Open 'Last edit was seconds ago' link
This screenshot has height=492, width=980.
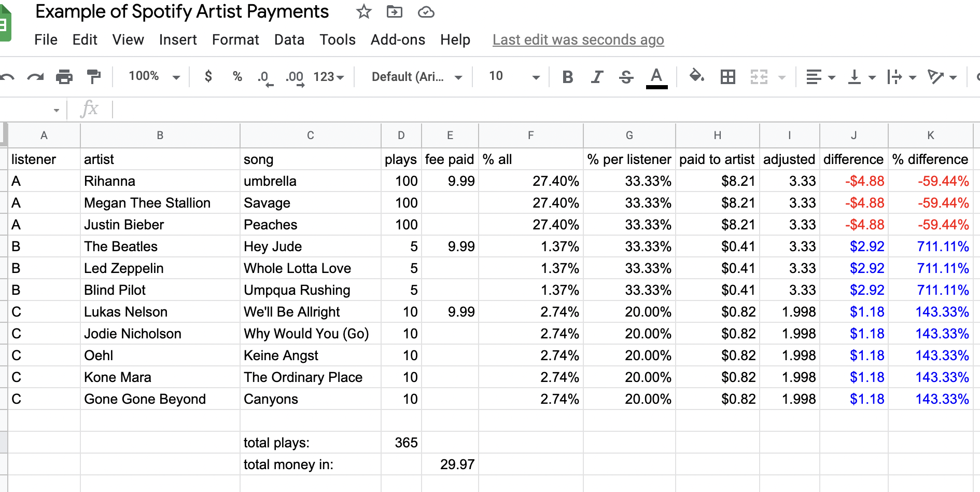578,40
